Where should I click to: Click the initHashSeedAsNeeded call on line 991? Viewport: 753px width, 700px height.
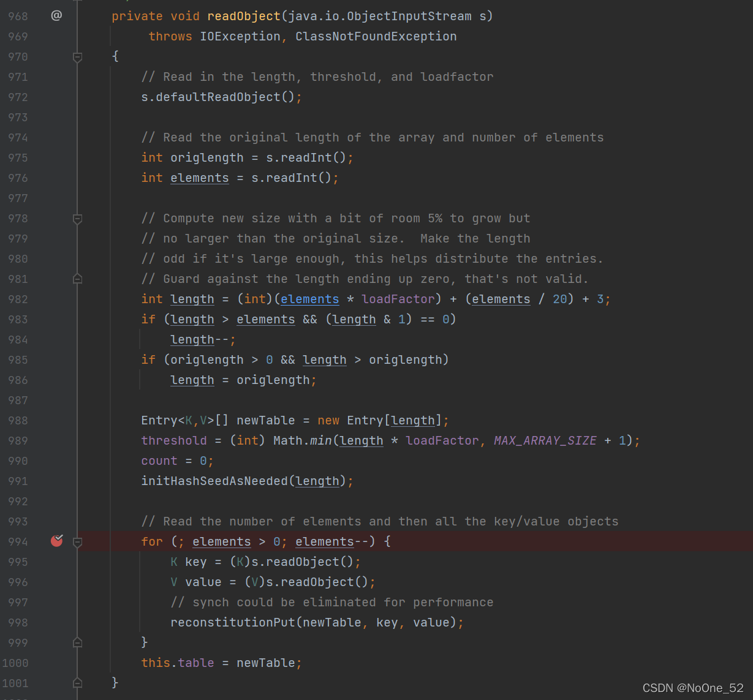point(214,481)
